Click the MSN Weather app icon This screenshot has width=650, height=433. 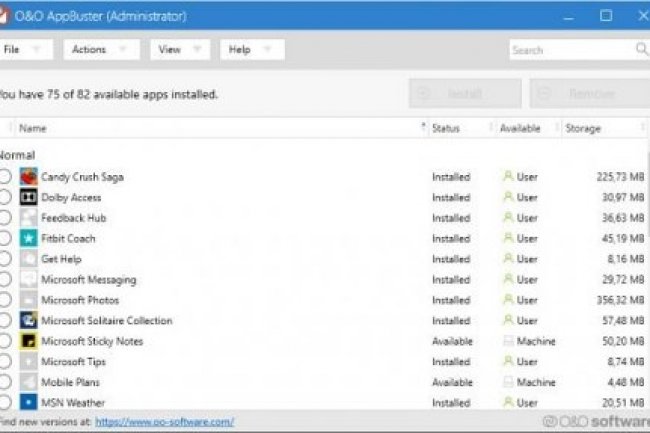[29, 403]
